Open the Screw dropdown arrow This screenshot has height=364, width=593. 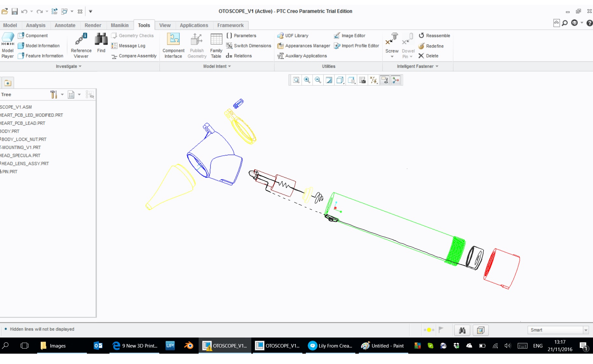tap(392, 57)
